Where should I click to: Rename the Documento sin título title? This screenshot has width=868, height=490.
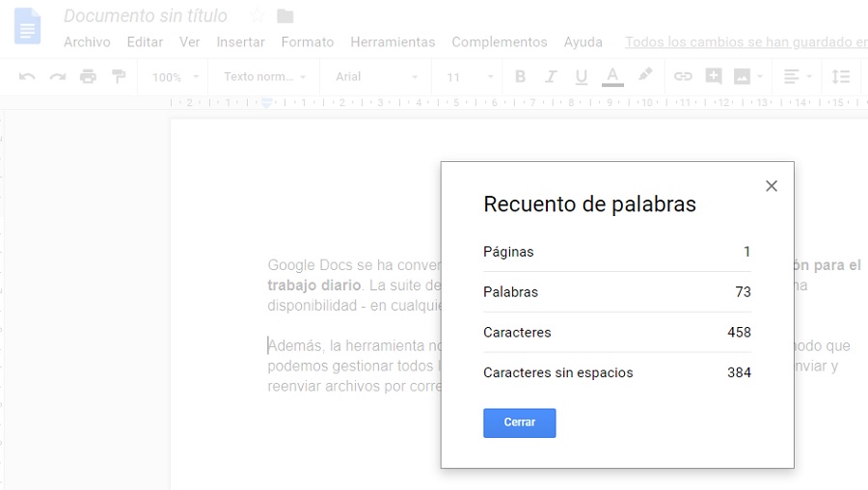tap(146, 16)
